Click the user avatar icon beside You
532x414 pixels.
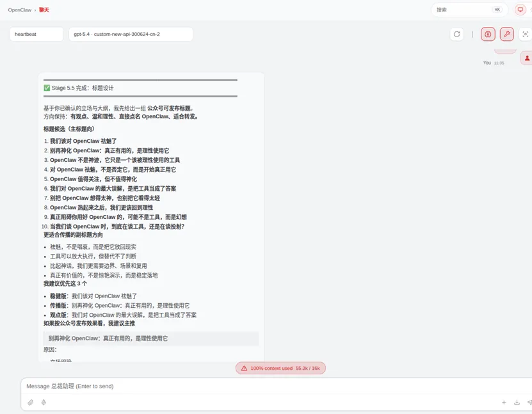[x=527, y=58]
